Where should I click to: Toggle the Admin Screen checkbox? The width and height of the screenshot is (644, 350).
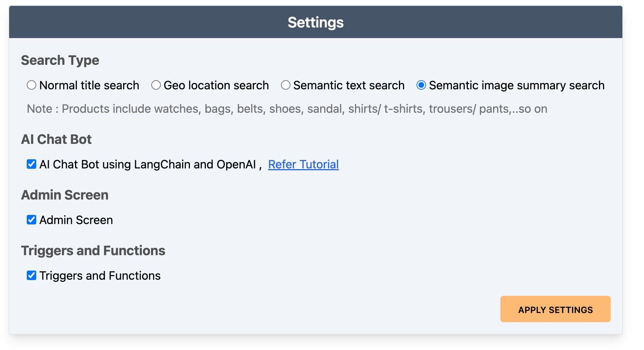pos(31,220)
